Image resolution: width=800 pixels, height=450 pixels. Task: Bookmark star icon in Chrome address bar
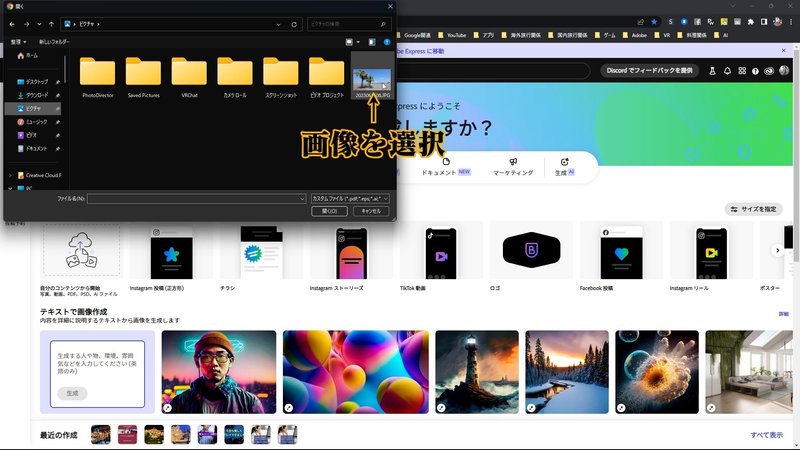(654, 22)
